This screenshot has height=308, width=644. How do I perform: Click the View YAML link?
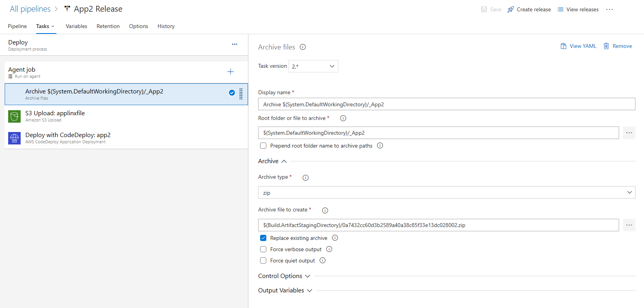pos(578,46)
